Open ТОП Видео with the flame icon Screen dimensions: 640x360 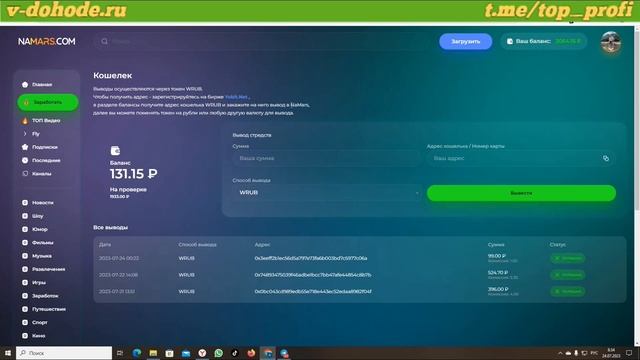tap(41, 120)
